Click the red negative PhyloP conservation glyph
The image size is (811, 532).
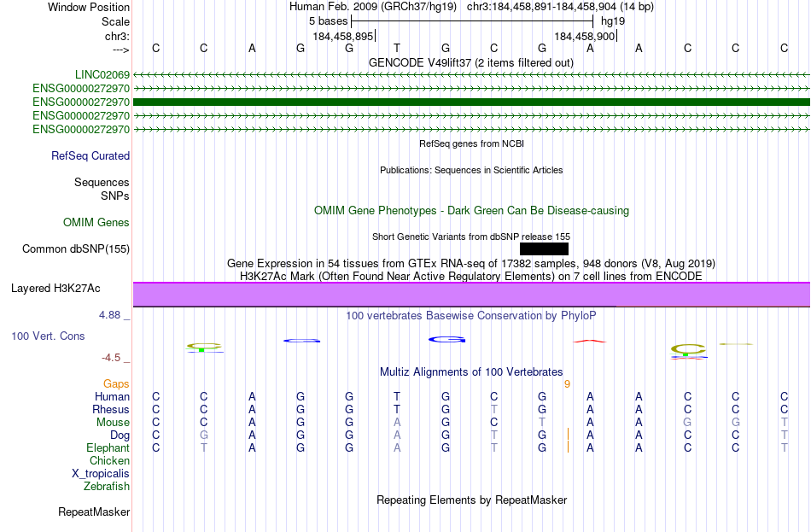click(590, 341)
